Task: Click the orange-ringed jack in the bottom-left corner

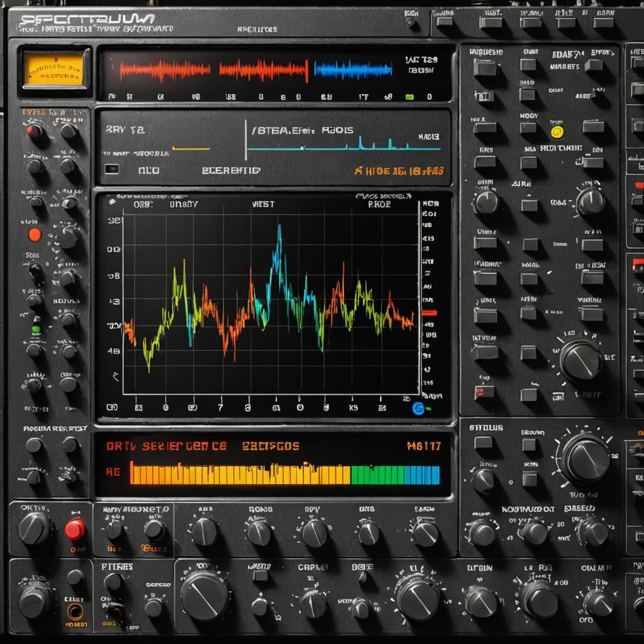Action: point(75,611)
